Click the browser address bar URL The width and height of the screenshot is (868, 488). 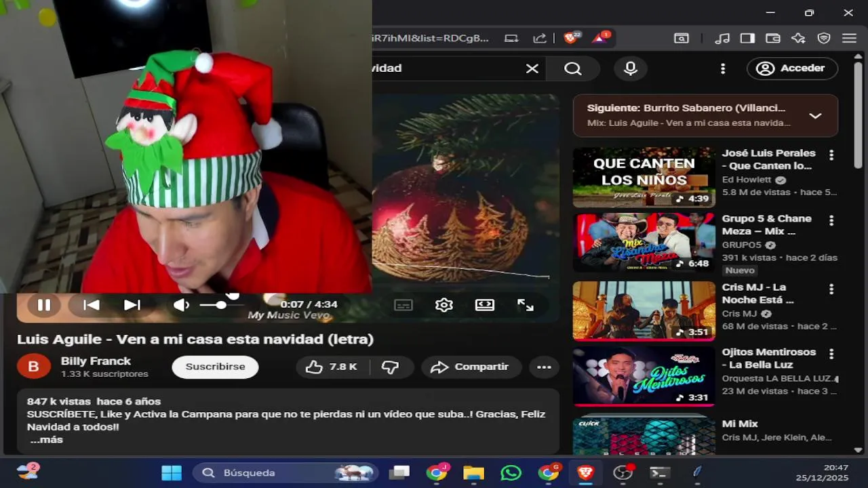pos(431,38)
